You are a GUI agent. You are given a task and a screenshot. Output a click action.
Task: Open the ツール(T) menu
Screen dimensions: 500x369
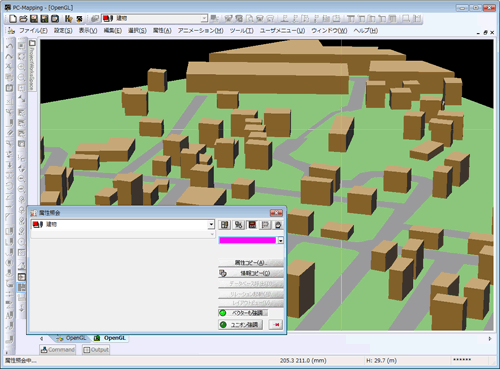tap(242, 31)
